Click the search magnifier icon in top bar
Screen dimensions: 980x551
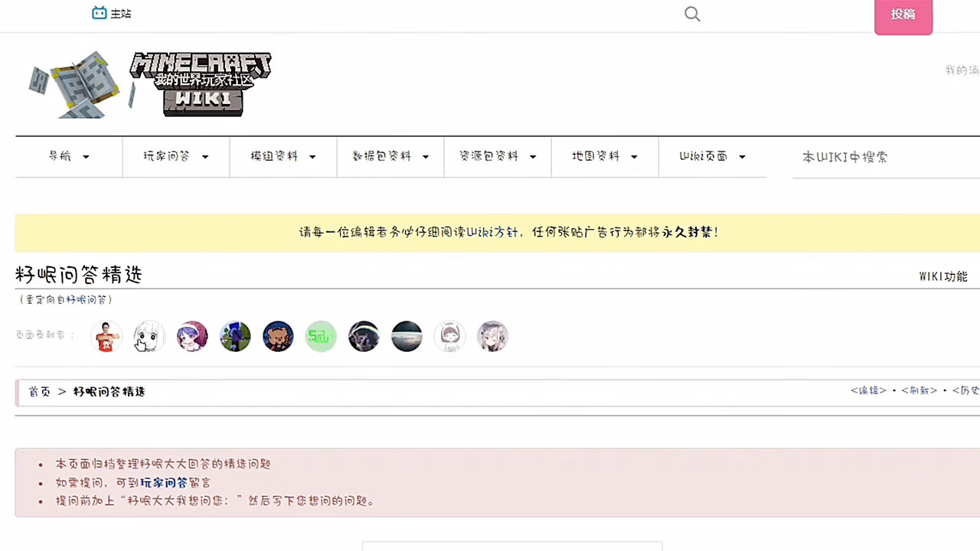[x=692, y=14]
